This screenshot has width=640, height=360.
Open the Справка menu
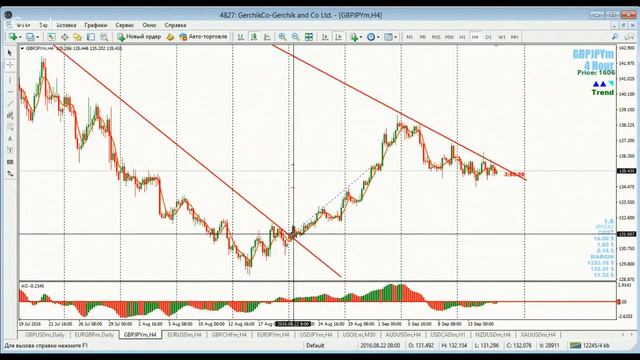pyautogui.click(x=176, y=25)
